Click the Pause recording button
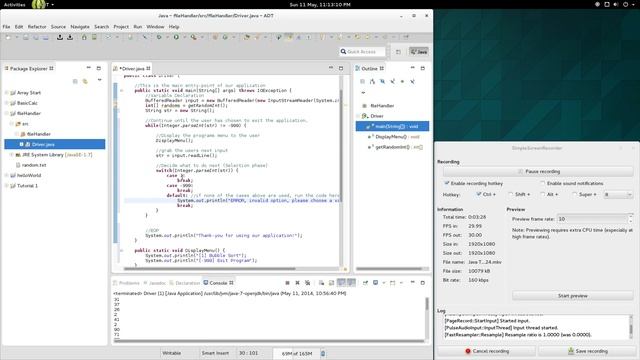 [x=538, y=171]
